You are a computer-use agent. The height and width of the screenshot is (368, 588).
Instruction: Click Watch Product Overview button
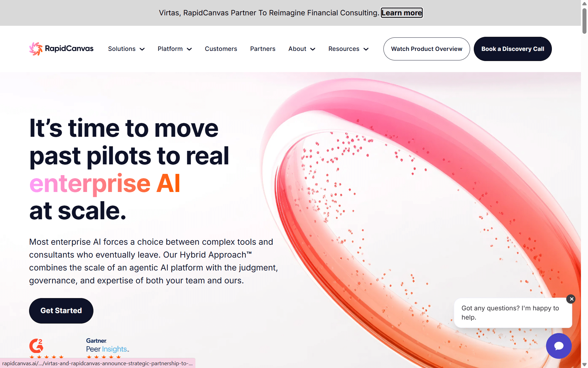point(427,49)
